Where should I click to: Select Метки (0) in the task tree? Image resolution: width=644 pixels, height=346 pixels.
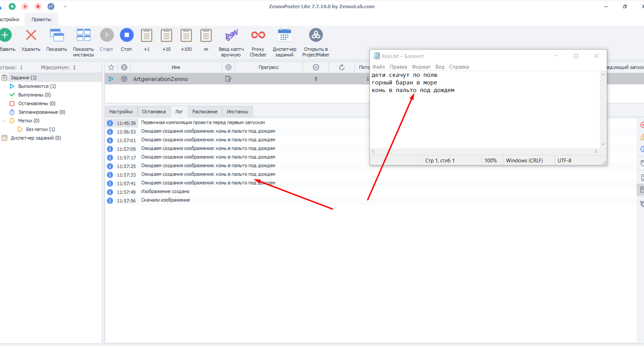pos(29,121)
